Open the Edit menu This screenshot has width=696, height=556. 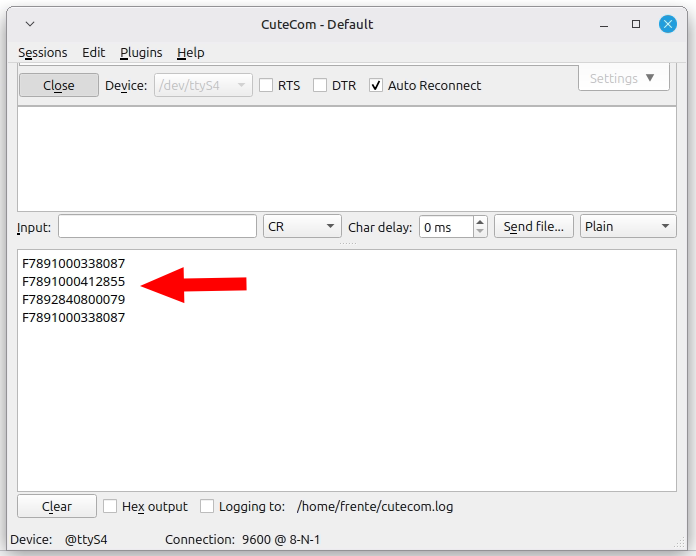coord(94,53)
